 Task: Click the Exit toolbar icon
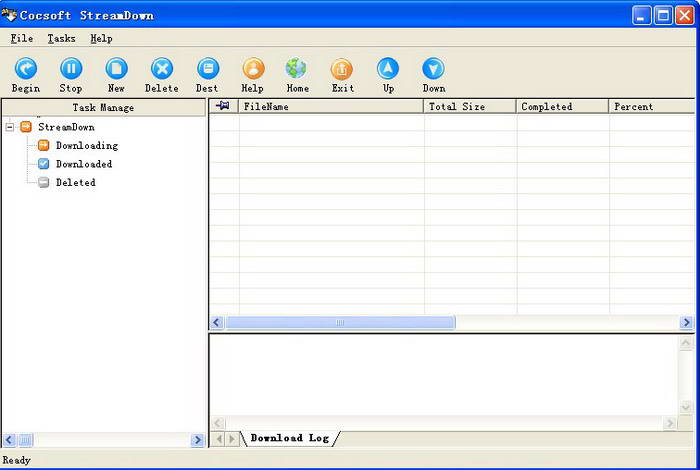point(342,69)
